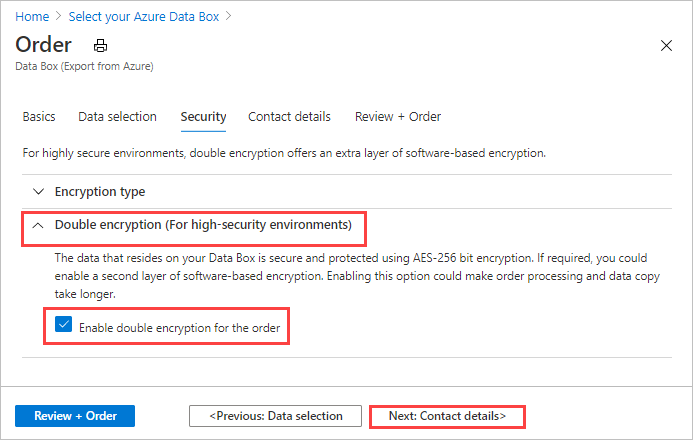Open the Data selection tab
Viewport: 693px width, 440px height.
tap(117, 116)
